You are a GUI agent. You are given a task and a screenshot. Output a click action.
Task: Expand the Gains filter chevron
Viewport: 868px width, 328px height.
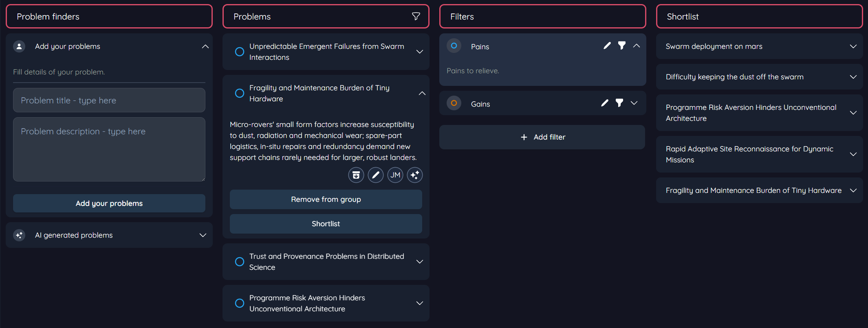pyautogui.click(x=634, y=103)
